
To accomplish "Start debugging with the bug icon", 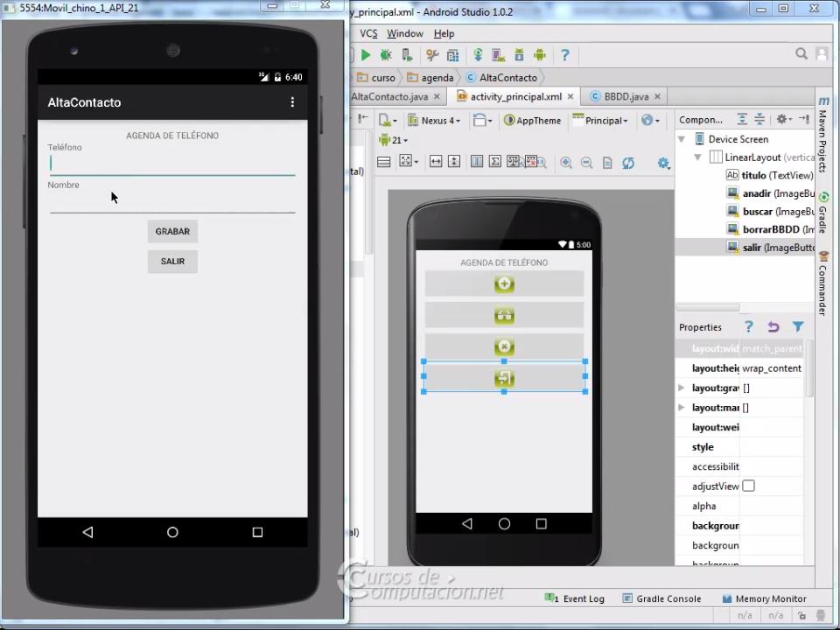I will (385, 54).
